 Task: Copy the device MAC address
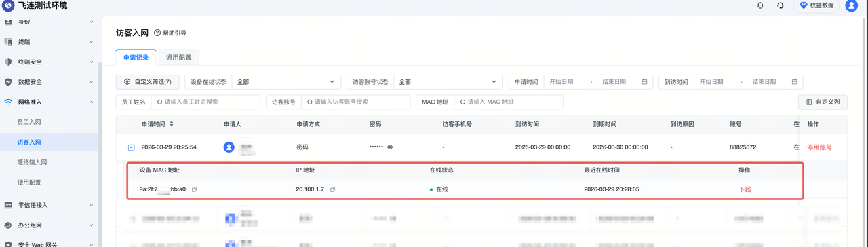(x=194, y=189)
